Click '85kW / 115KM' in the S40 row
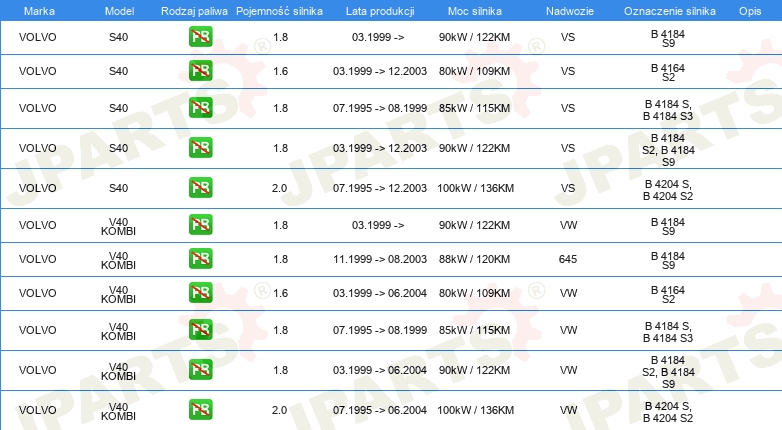Screen dimensions: 782x430 [474, 108]
